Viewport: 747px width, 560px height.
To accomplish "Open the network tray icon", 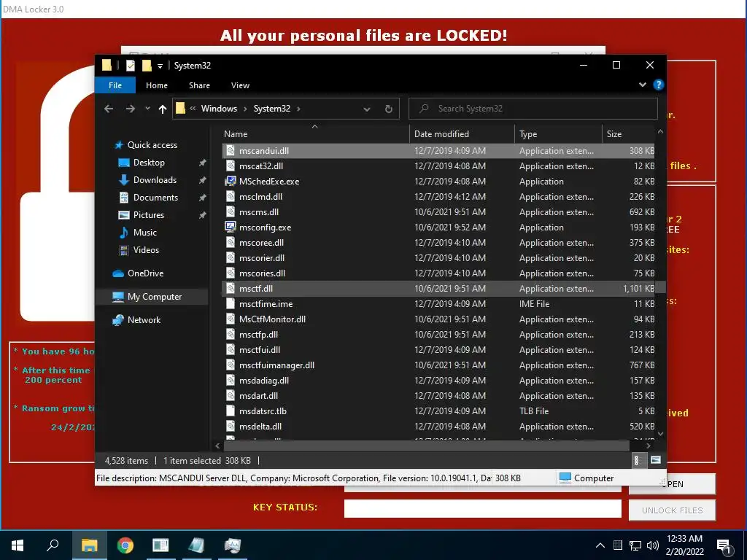I will tap(635, 545).
